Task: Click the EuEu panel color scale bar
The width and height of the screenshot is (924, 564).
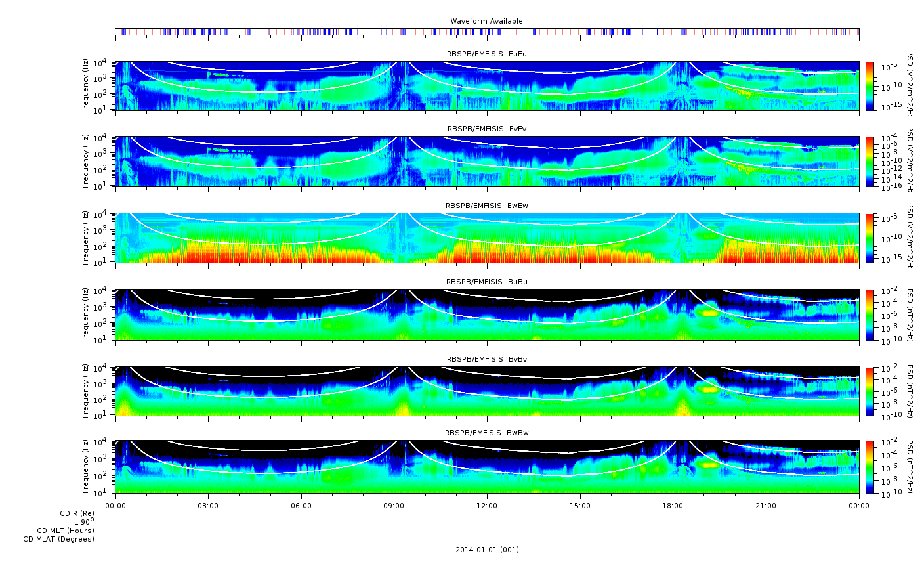Action: click(x=870, y=86)
